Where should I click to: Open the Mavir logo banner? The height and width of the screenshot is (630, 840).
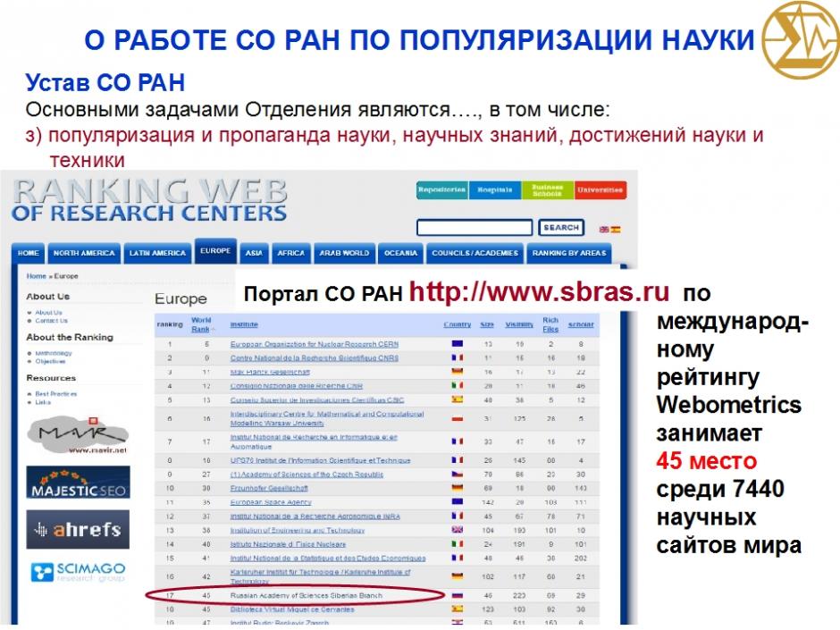click(x=79, y=435)
